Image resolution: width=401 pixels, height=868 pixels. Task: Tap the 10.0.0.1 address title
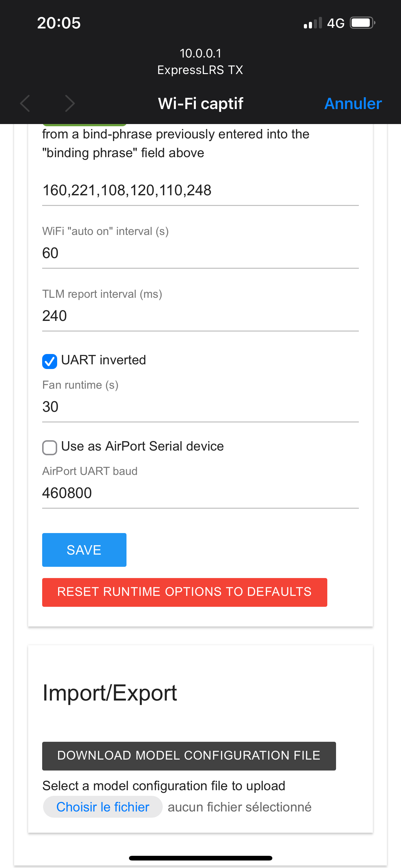click(200, 53)
